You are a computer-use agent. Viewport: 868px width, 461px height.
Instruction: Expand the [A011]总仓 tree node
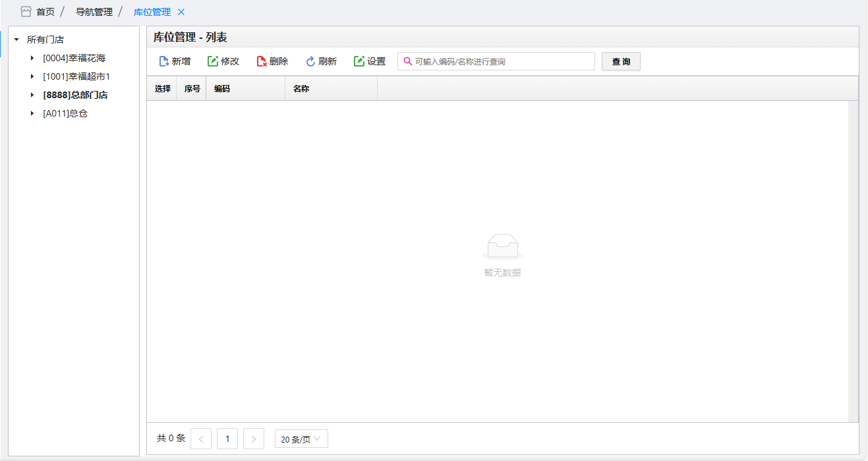click(32, 113)
